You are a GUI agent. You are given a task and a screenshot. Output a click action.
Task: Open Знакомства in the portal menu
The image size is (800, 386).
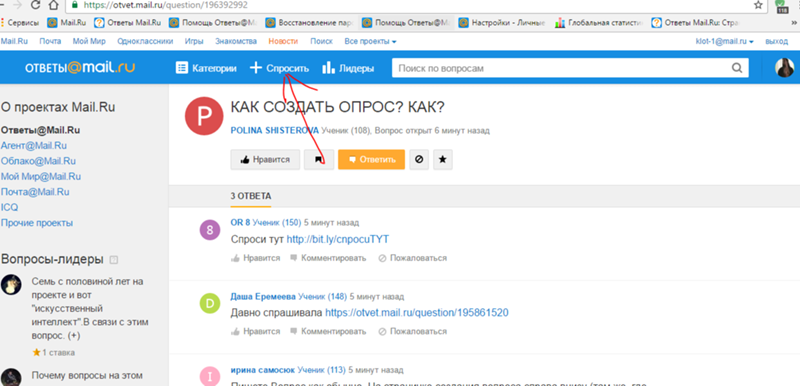pos(236,41)
